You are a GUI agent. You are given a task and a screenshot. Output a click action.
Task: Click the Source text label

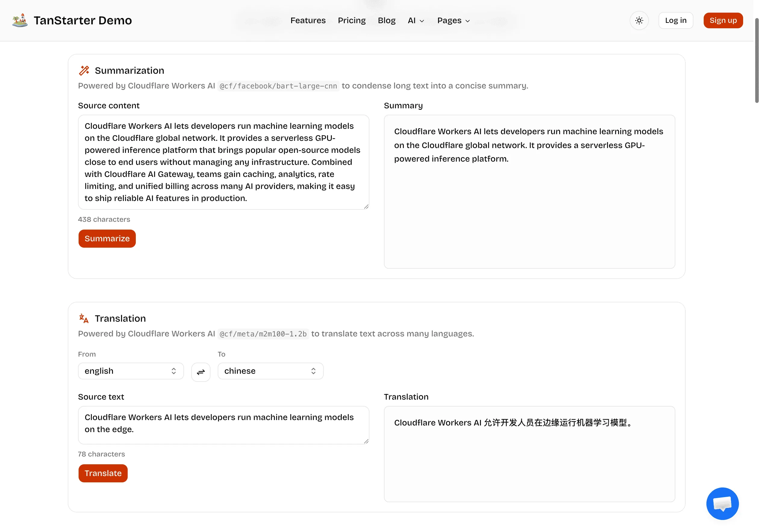coord(101,397)
